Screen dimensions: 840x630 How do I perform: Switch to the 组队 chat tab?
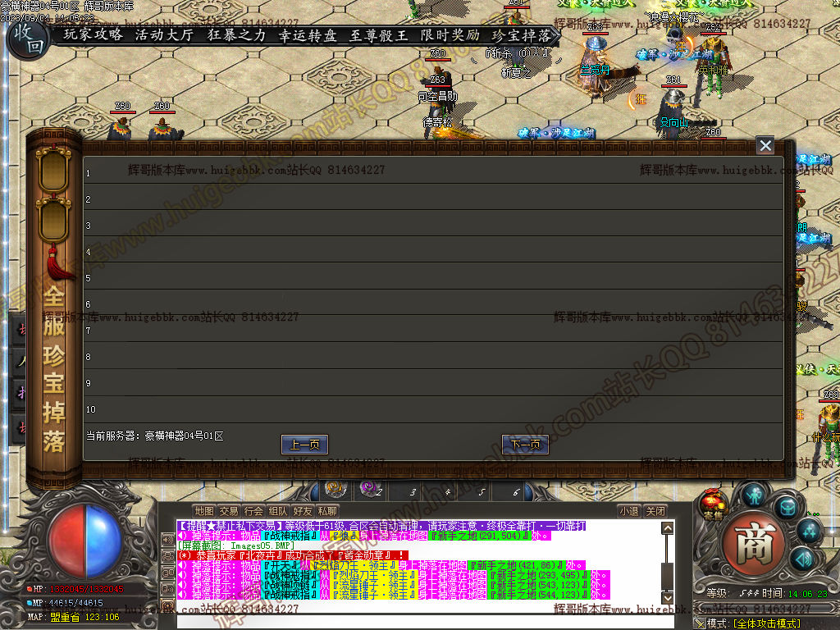coord(278,511)
